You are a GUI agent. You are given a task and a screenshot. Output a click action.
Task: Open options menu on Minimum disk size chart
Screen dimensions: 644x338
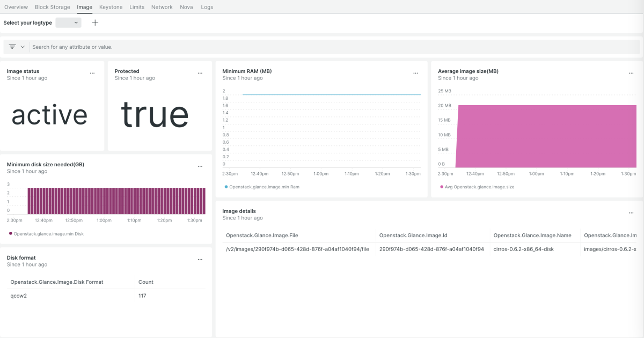click(200, 166)
